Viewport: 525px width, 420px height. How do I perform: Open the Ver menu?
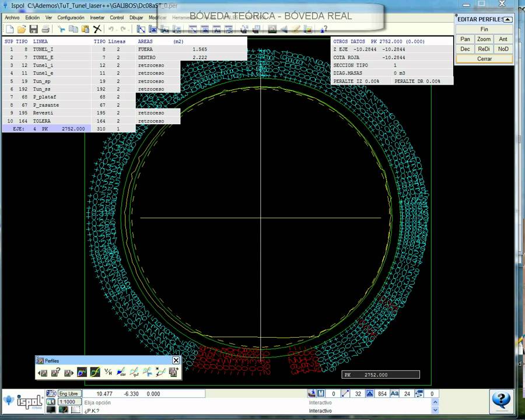(x=48, y=17)
